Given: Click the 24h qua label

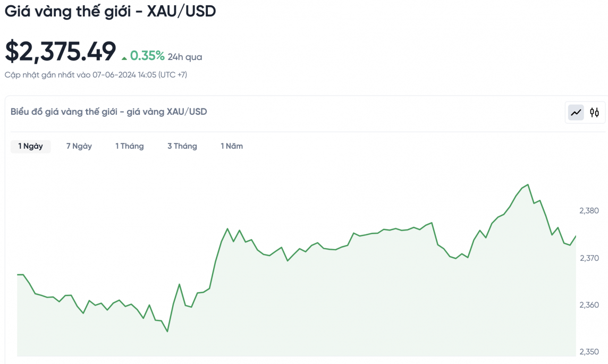Looking at the screenshot, I should pyautogui.click(x=185, y=57).
